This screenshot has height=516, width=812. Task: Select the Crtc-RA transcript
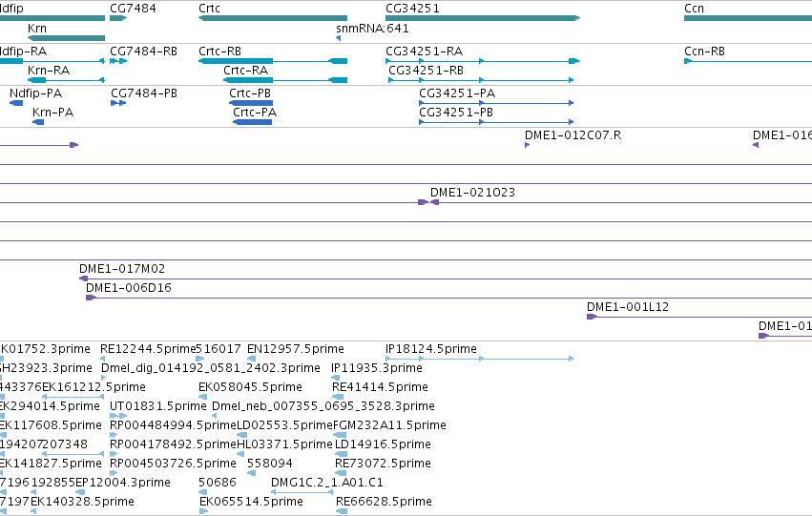coord(285,80)
